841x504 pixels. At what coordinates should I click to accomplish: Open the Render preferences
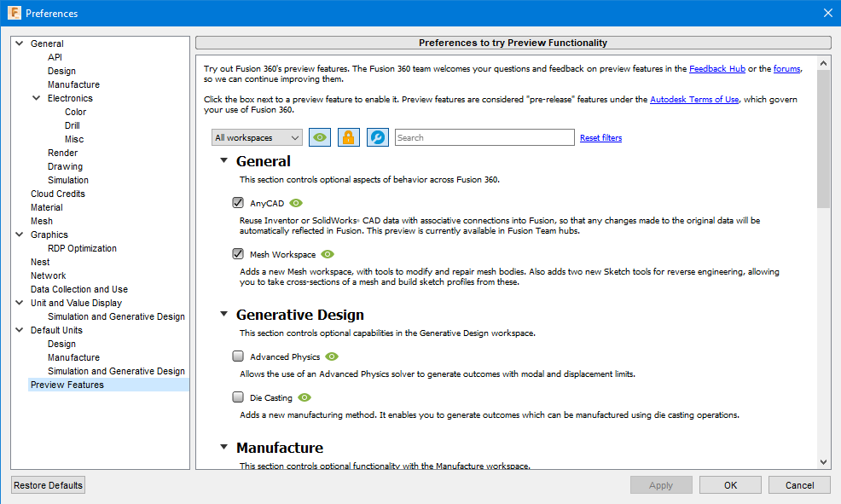pos(63,153)
